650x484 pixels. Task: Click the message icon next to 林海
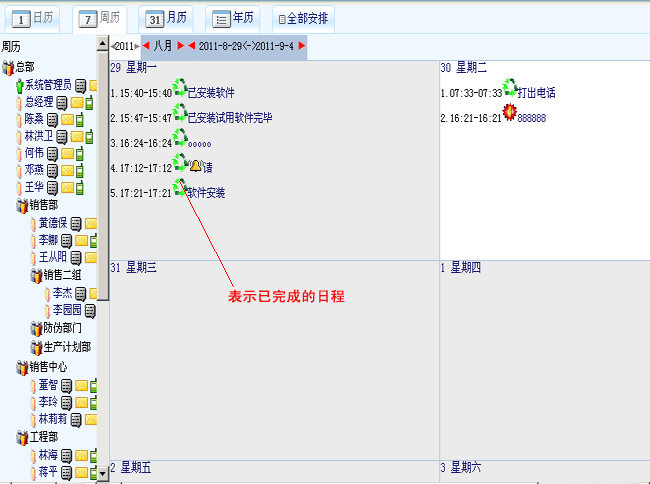tap(66, 455)
